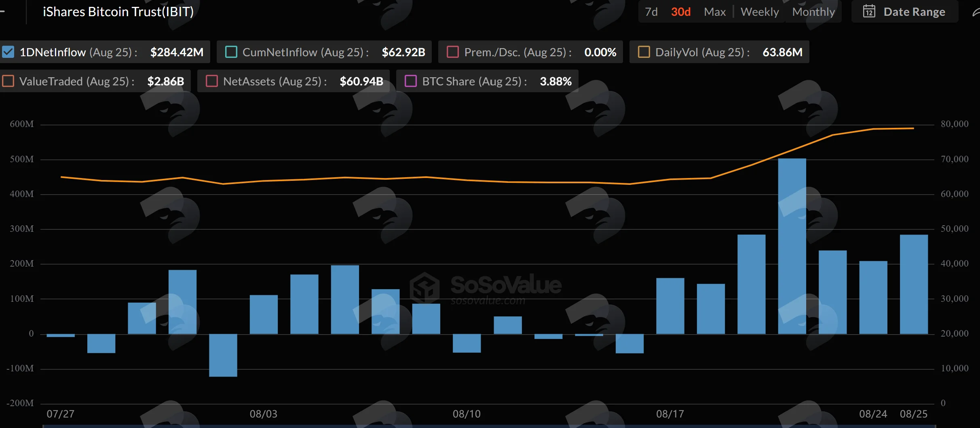The width and height of the screenshot is (980, 428).
Task: Click the largest negative outflow bar
Action: [223, 355]
